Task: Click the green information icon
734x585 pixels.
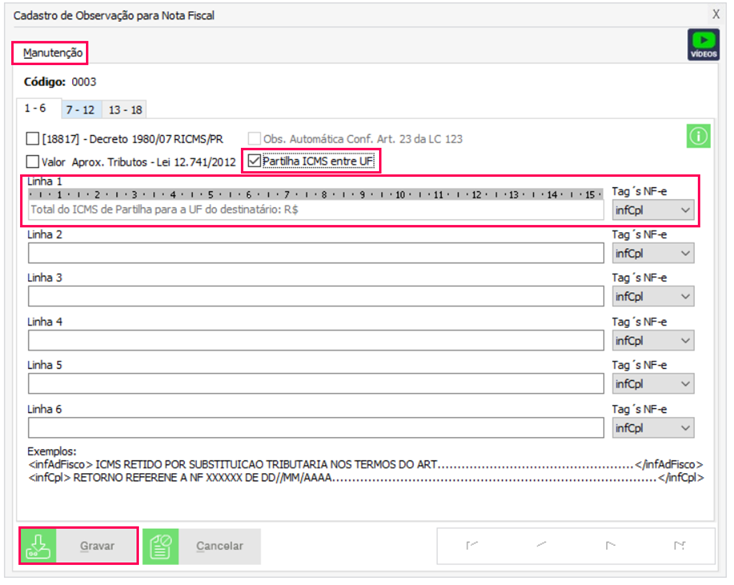Action: (699, 137)
